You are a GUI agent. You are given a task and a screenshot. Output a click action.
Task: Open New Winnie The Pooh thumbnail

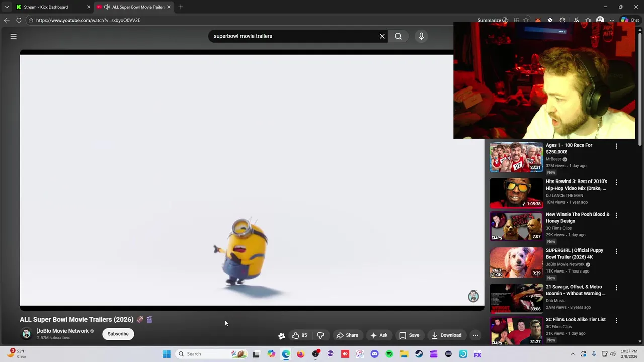516,226
